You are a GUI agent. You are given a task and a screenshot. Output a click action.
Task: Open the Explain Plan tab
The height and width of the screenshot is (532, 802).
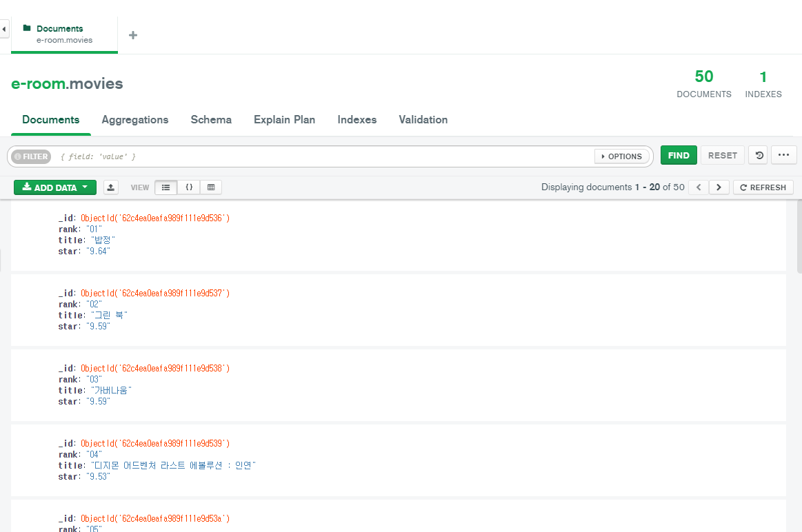click(284, 120)
